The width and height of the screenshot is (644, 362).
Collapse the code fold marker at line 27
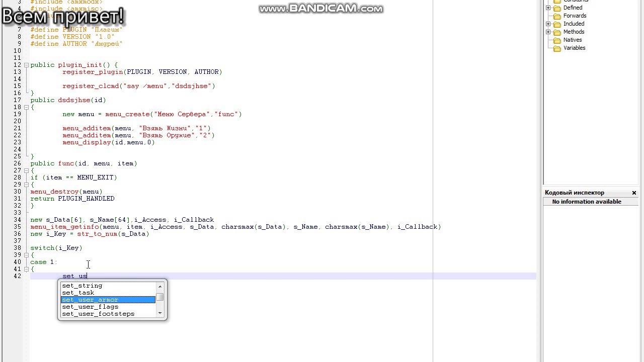(26, 170)
